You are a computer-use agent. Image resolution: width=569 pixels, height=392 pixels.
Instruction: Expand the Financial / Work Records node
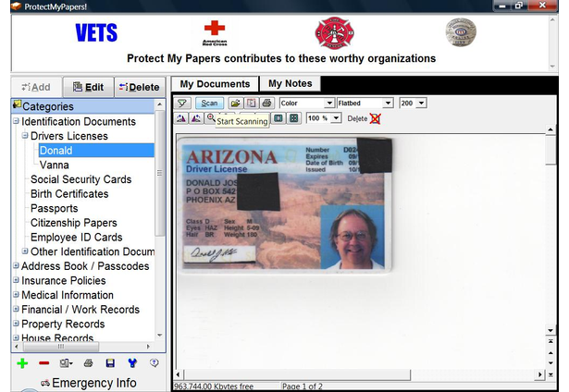pyautogui.click(x=16, y=309)
